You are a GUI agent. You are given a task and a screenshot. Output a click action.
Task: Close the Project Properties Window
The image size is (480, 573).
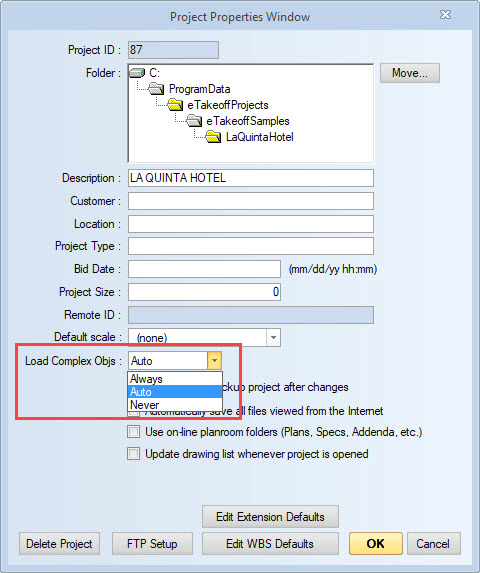(445, 15)
